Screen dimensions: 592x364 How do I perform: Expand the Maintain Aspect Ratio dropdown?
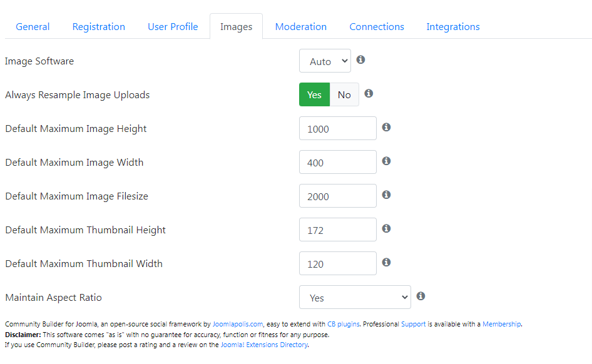click(355, 297)
